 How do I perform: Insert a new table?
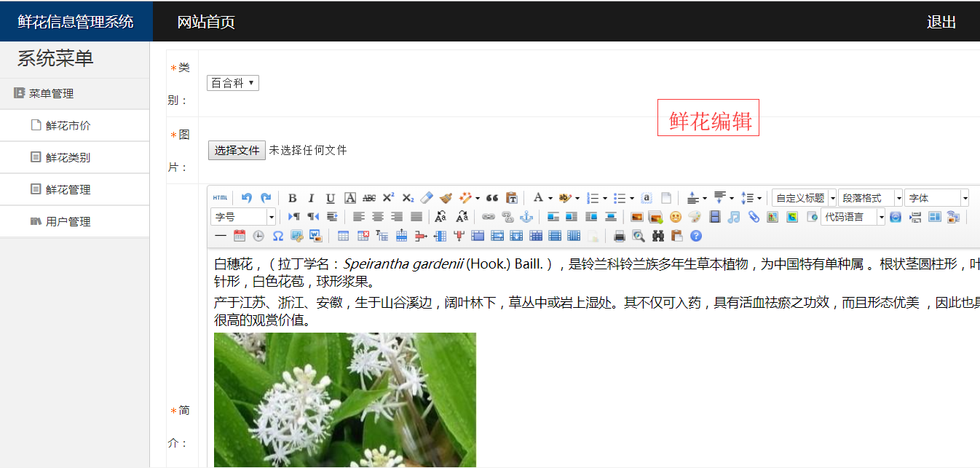(x=344, y=236)
